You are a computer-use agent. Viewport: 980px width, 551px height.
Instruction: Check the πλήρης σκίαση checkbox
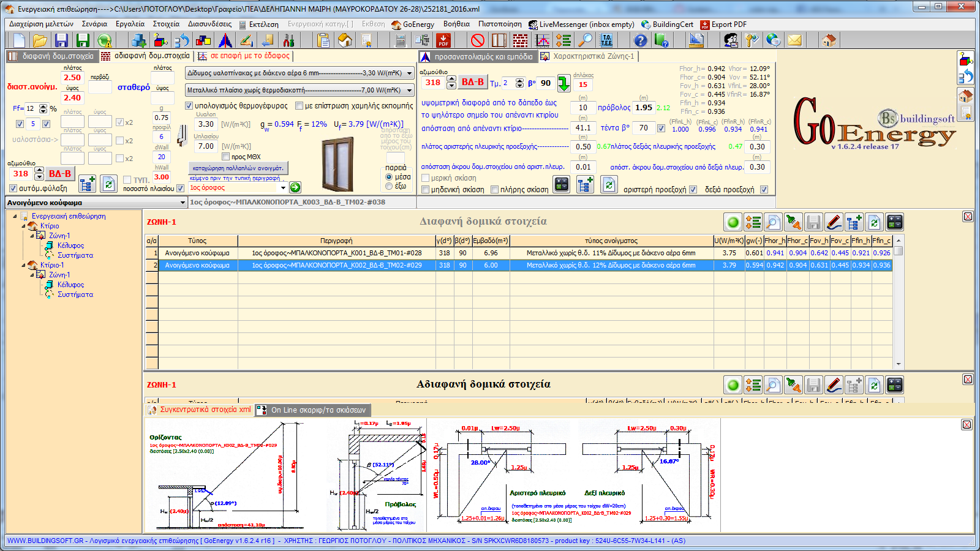pos(494,190)
